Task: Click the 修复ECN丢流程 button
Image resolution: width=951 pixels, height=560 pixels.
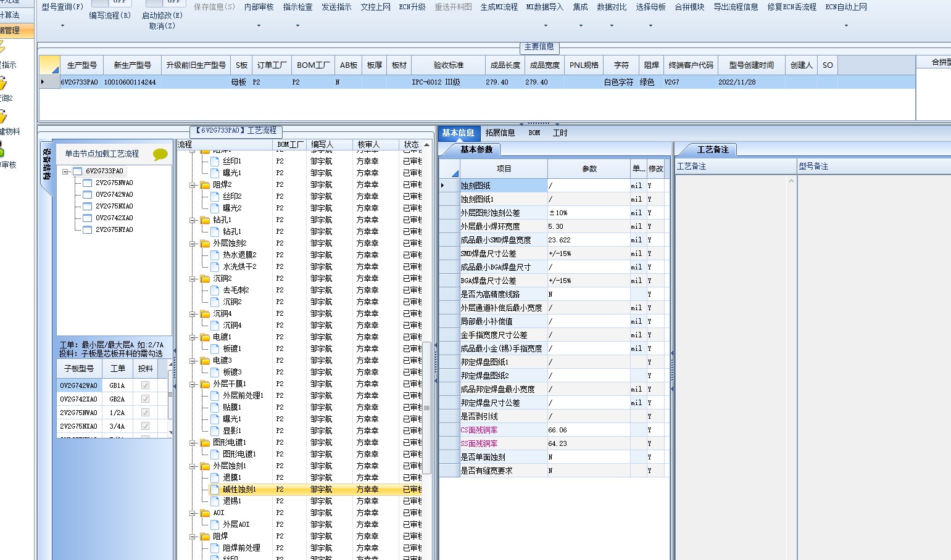Action: (792, 7)
